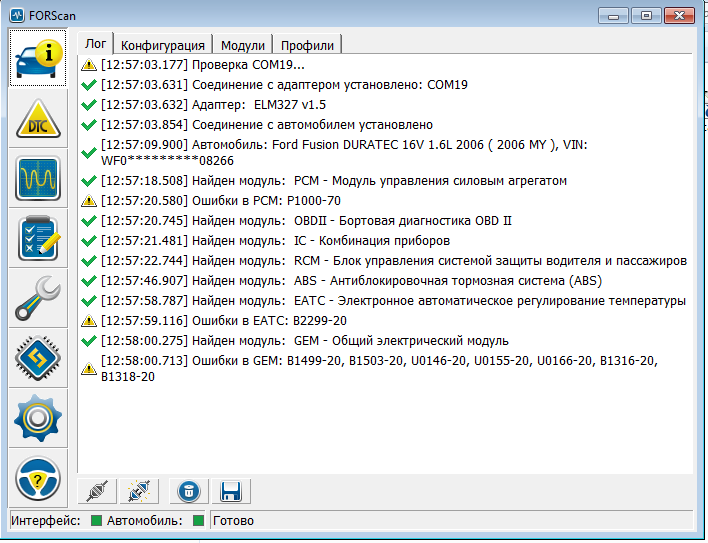Open the tests checklist section icon
708x543 pixels.
click(38, 239)
